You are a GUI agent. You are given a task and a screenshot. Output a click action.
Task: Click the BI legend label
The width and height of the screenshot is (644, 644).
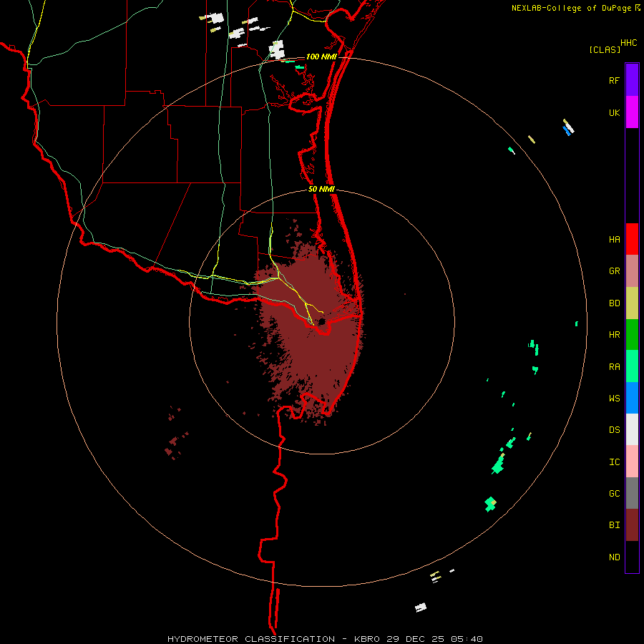[614, 525]
